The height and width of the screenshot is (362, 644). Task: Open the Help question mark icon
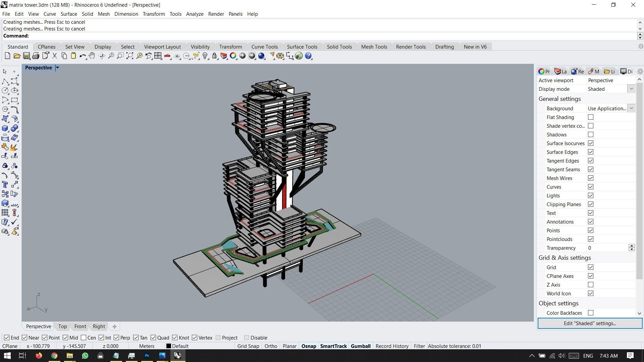pos(308,56)
